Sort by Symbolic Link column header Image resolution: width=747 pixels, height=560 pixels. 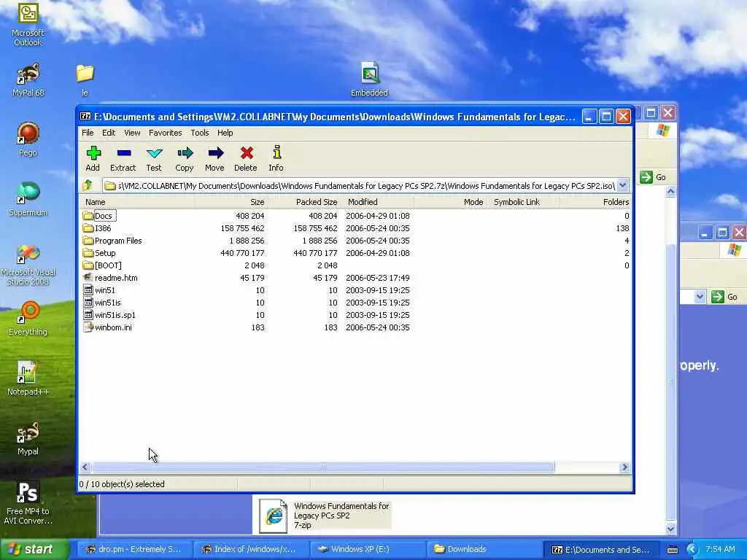click(x=523, y=202)
